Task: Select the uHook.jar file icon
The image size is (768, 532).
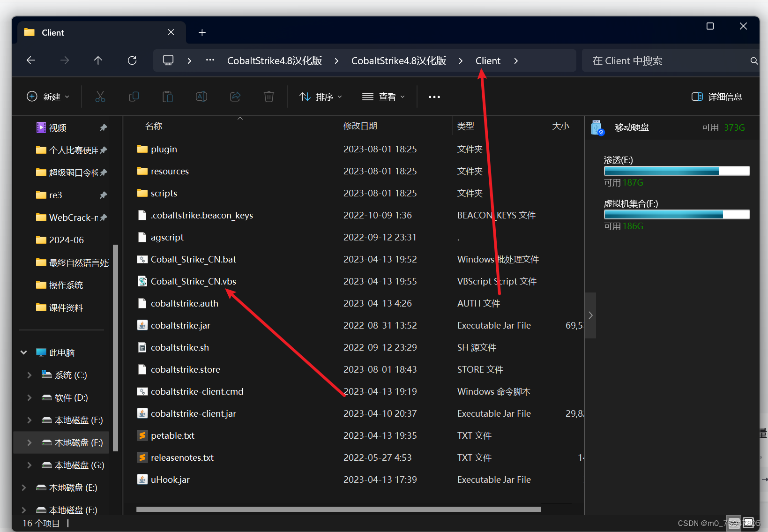Action: (x=142, y=480)
